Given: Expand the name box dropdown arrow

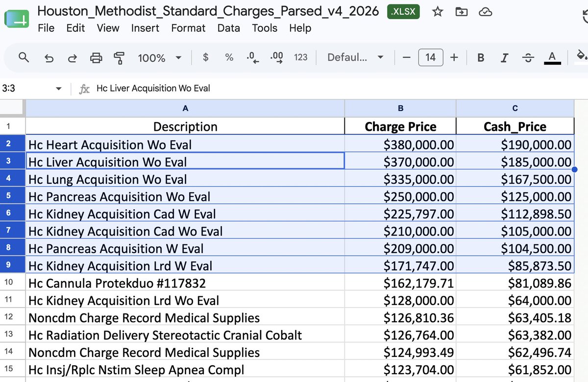Looking at the screenshot, I should pos(59,89).
